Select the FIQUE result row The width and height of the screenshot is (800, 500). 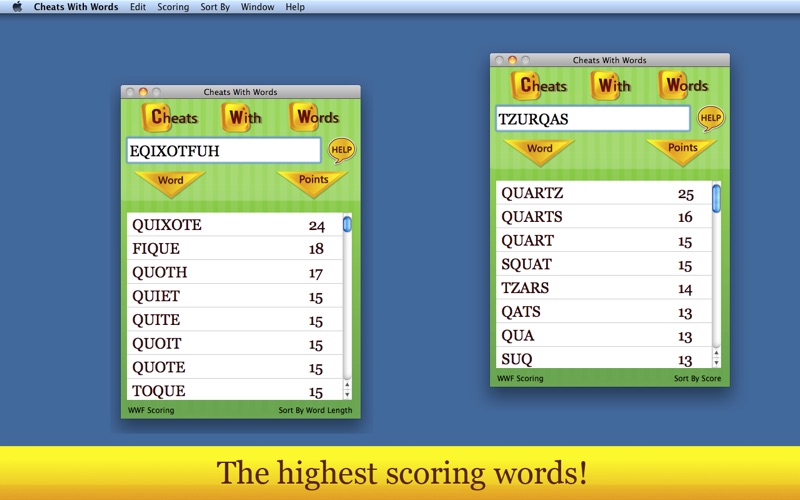coord(235,248)
